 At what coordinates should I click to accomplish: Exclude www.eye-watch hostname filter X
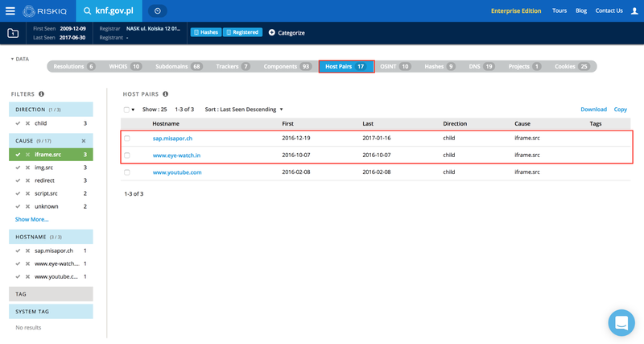click(x=27, y=263)
